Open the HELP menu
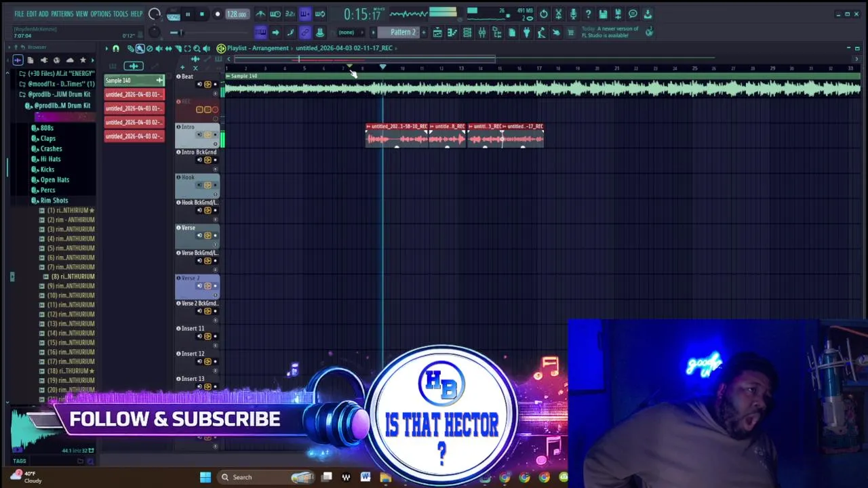Viewport: 868px width, 488px height. pyautogui.click(x=136, y=14)
